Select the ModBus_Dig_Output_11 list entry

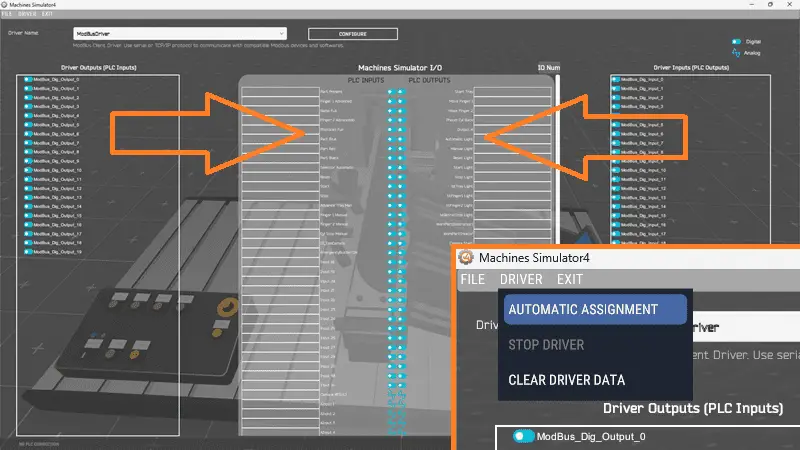[x=53, y=179]
